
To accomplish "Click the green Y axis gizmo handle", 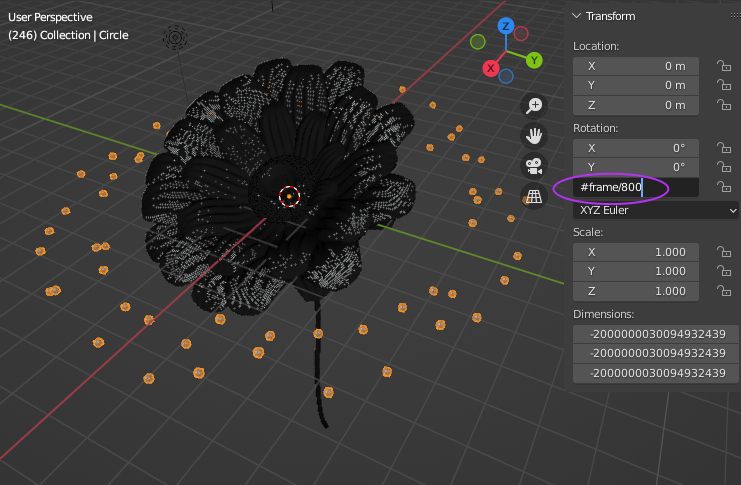I will pyautogui.click(x=534, y=61).
